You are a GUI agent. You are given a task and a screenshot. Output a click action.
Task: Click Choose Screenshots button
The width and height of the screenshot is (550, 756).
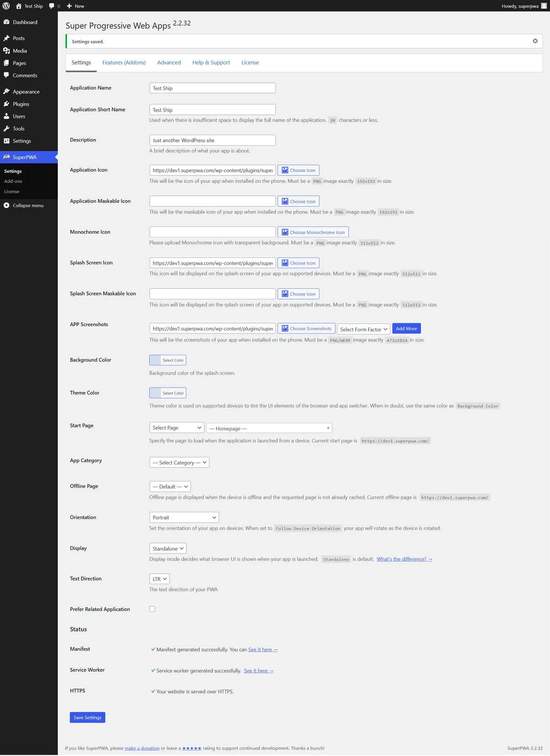point(306,329)
